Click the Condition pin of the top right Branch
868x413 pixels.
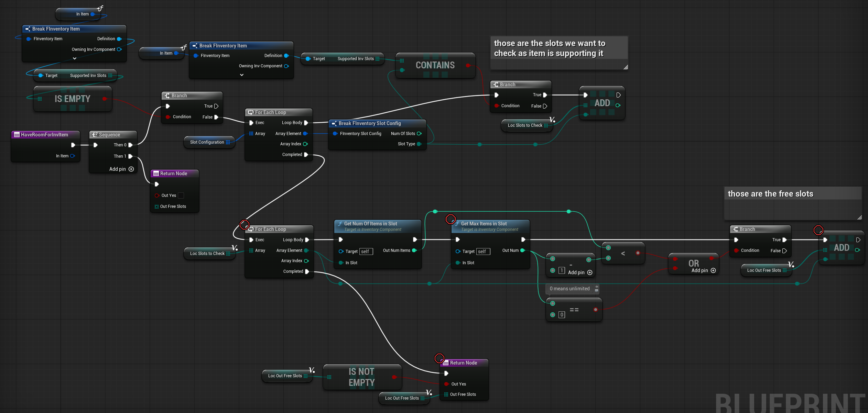pos(497,106)
